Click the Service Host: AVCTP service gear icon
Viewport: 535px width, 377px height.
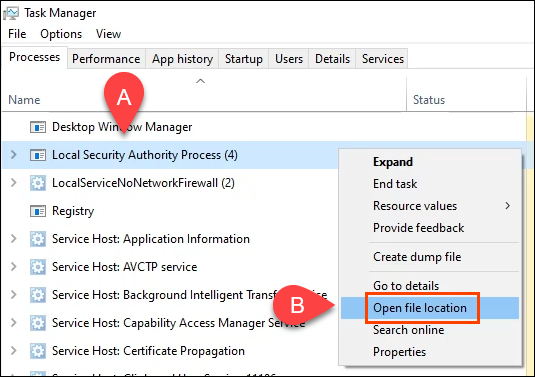click(38, 267)
